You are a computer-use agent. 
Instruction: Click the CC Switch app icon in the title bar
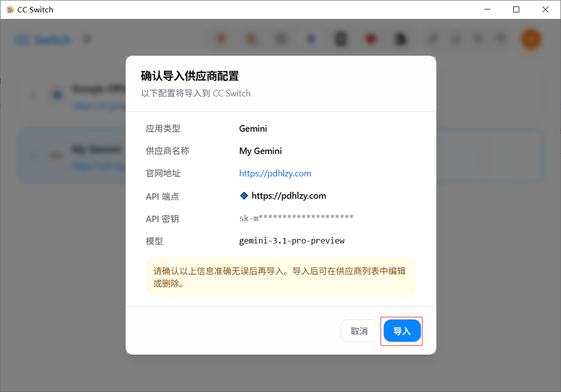(x=10, y=9)
